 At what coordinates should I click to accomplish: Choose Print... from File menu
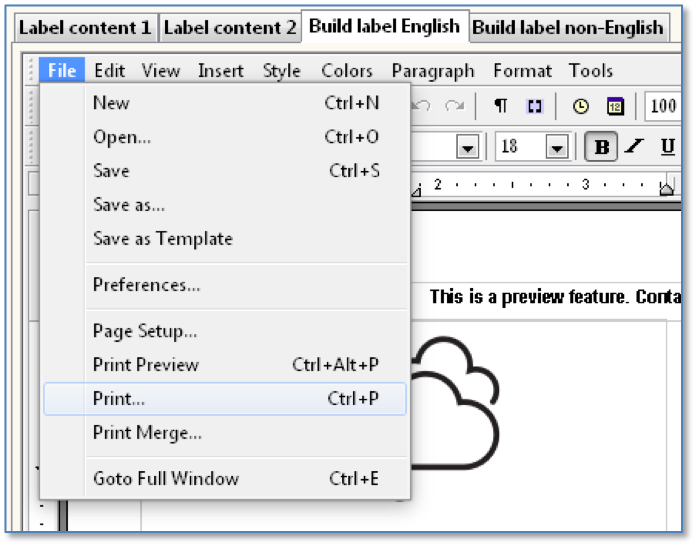[x=225, y=399]
